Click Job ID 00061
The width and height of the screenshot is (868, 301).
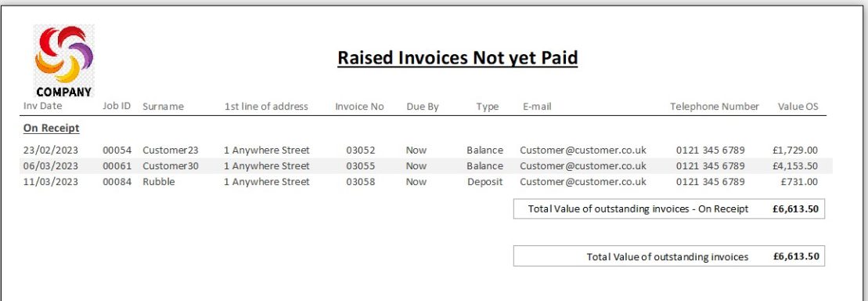(117, 165)
